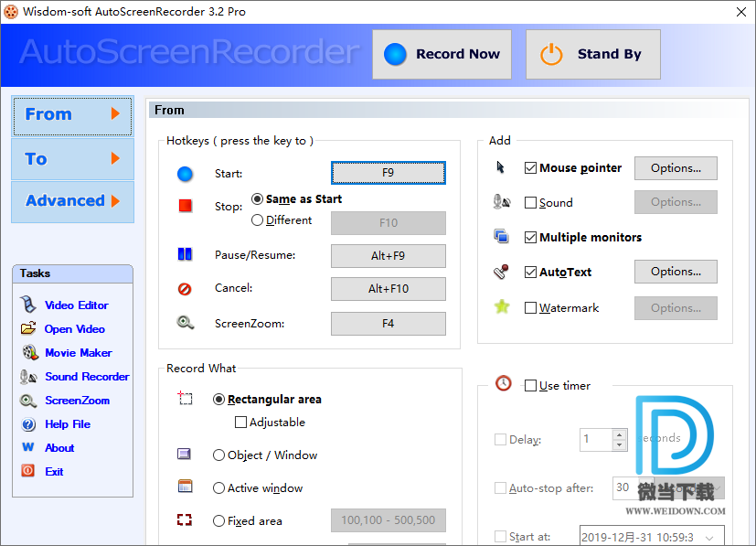Image resolution: width=756 pixels, height=546 pixels.
Task: Click the Rectangular area dashed-box icon
Action: point(185,398)
